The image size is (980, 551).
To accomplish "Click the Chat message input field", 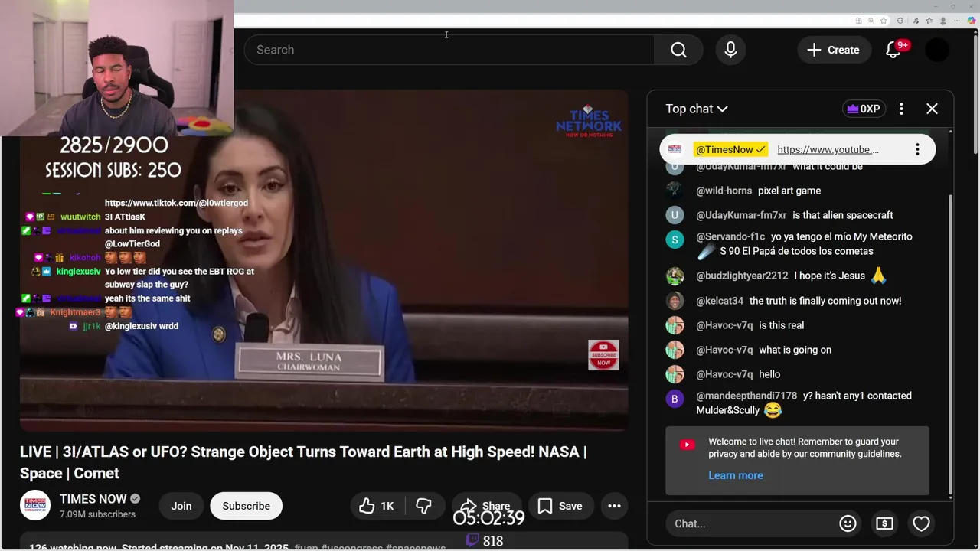I will click(x=750, y=523).
